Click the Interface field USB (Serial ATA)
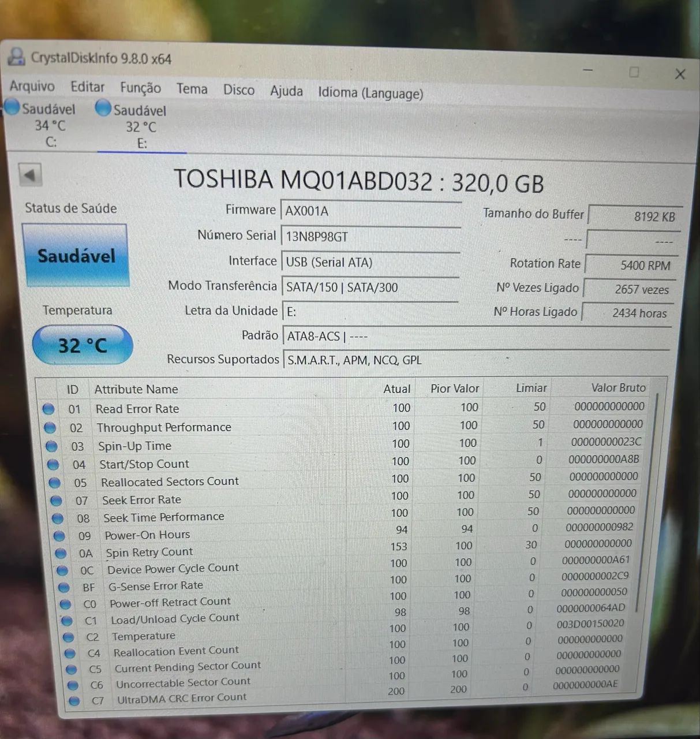 coord(370,262)
